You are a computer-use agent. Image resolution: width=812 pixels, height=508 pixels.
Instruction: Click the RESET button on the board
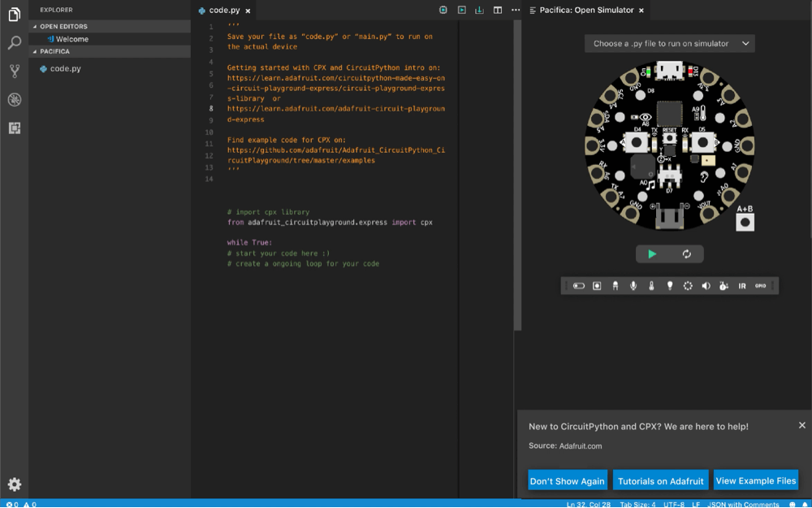[x=670, y=138]
